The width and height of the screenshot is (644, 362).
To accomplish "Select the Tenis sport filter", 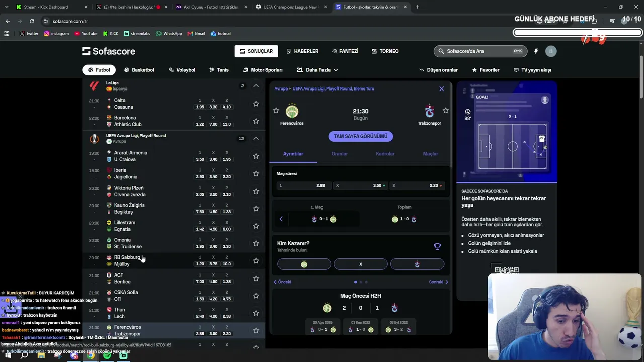I will (x=219, y=70).
